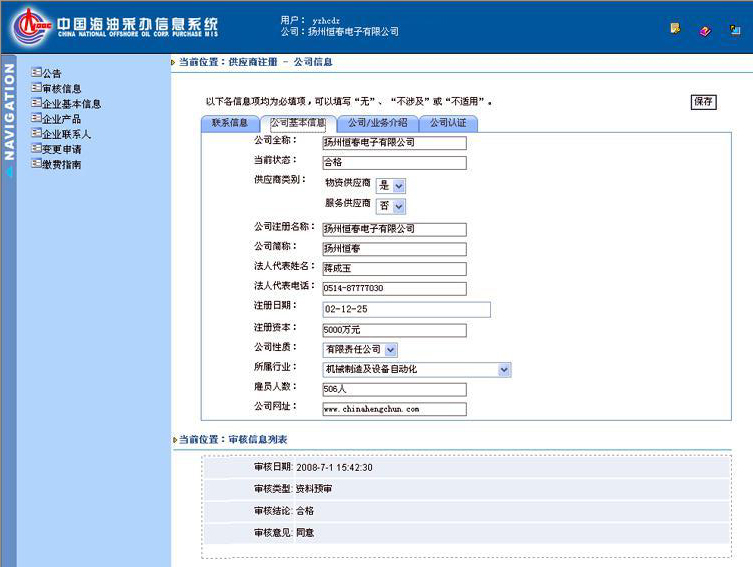The image size is (753, 567).
Task: Open the 物资供应商 dropdown
Action: pyautogui.click(x=391, y=185)
